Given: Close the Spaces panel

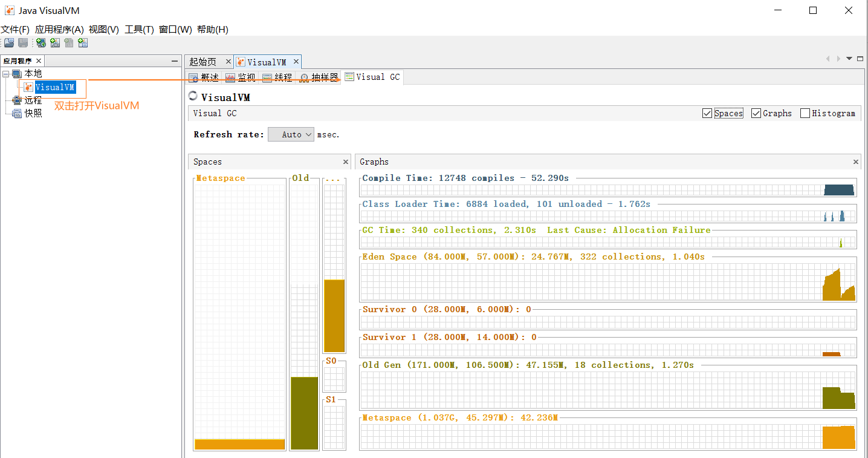Looking at the screenshot, I should 346,162.
